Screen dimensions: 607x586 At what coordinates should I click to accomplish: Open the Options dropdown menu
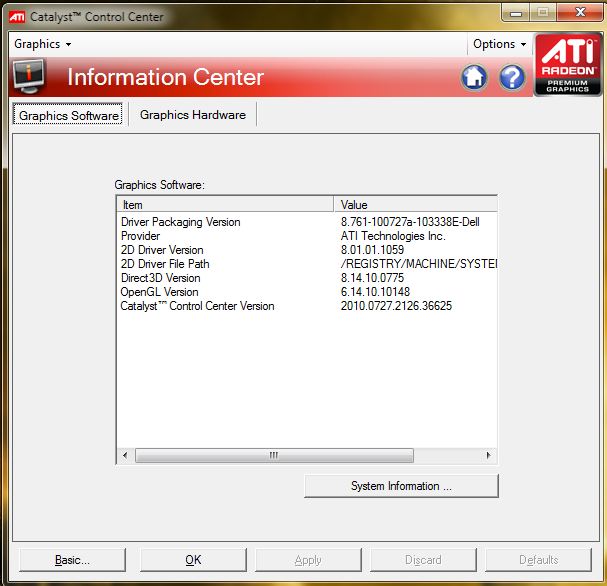click(499, 44)
